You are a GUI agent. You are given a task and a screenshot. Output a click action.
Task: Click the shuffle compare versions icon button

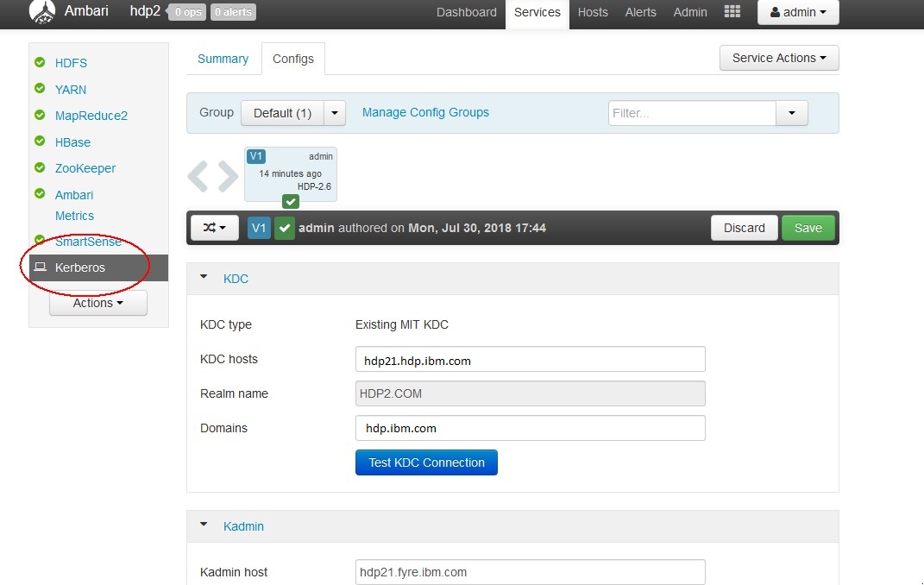pos(214,228)
